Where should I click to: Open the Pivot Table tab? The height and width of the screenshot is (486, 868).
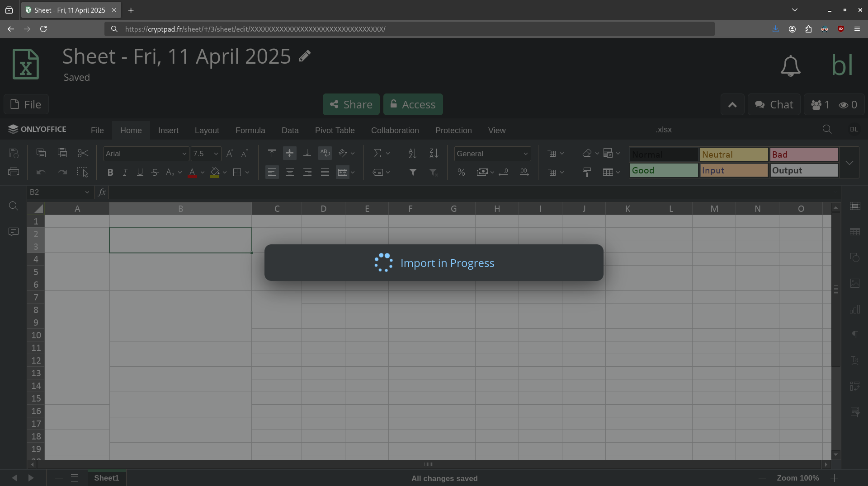tap(335, 131)
